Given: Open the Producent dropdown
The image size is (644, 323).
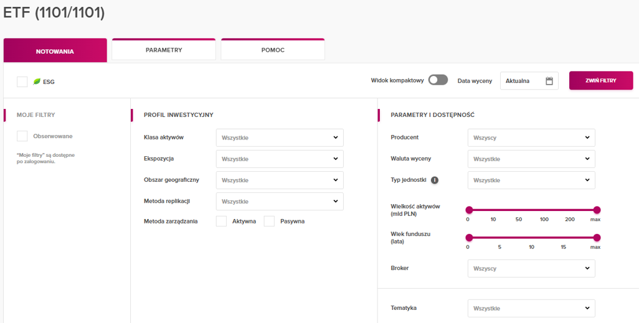Looking at the screenshot, I should point(531,138).
